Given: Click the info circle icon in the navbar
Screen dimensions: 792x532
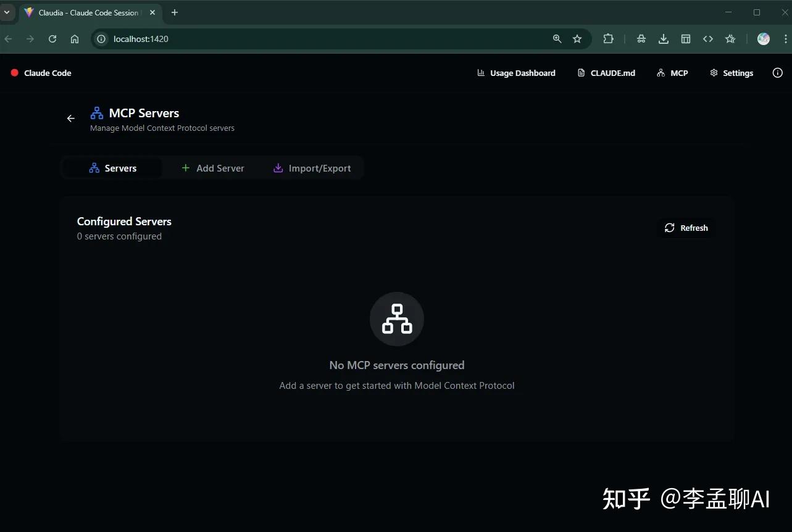Looking at the screenshot, I should click(x=777, y=73).
